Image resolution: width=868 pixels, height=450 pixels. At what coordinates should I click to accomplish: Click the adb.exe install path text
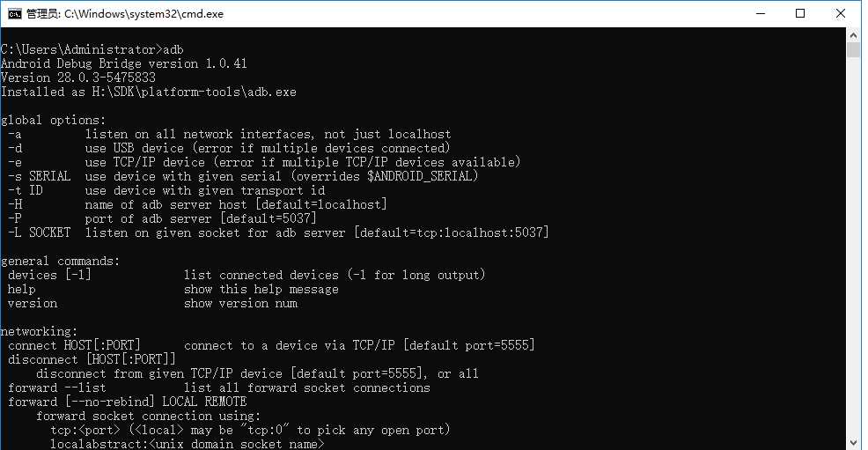click(x=195, y=92)
